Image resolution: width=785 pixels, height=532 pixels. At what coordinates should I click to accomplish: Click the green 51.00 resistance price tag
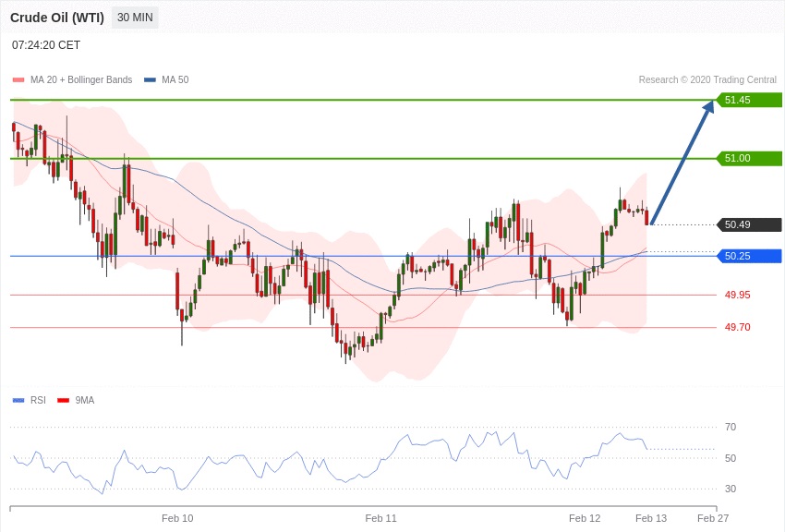749,158
